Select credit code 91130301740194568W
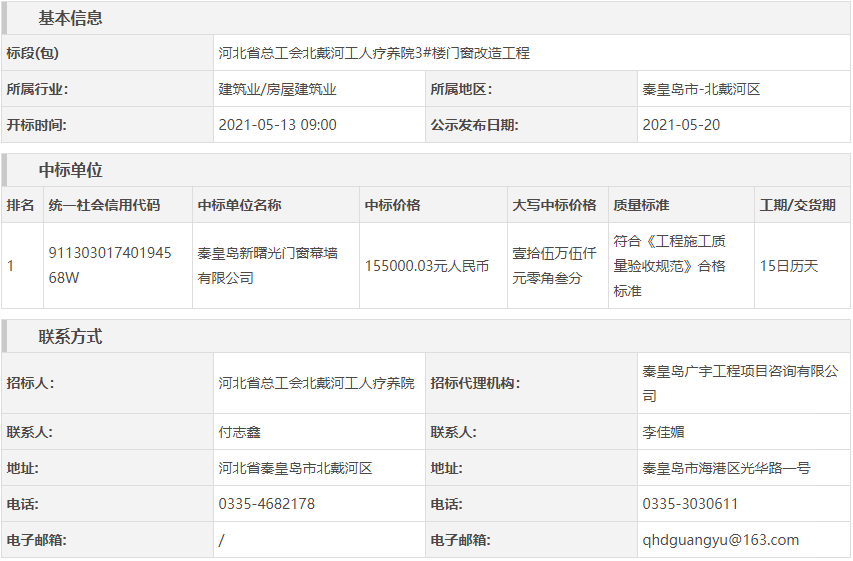 [110, 266]
